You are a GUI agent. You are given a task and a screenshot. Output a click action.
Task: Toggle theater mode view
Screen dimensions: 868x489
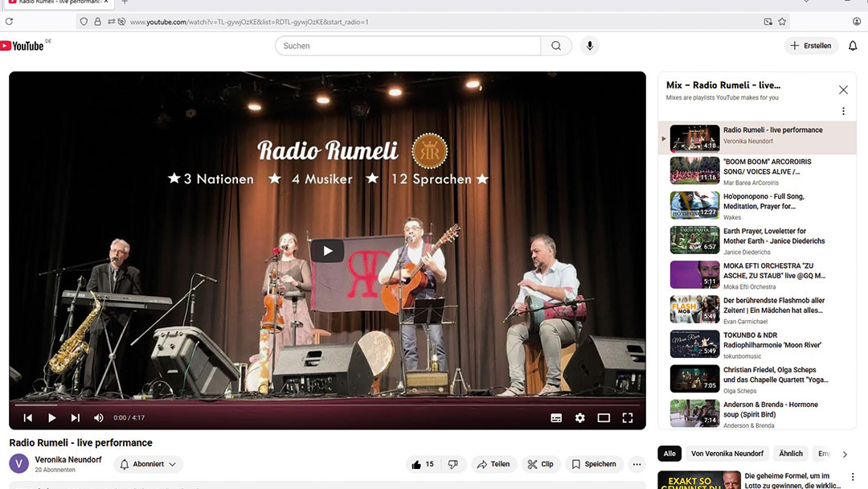pyautogui.click(x=604, y=418)
